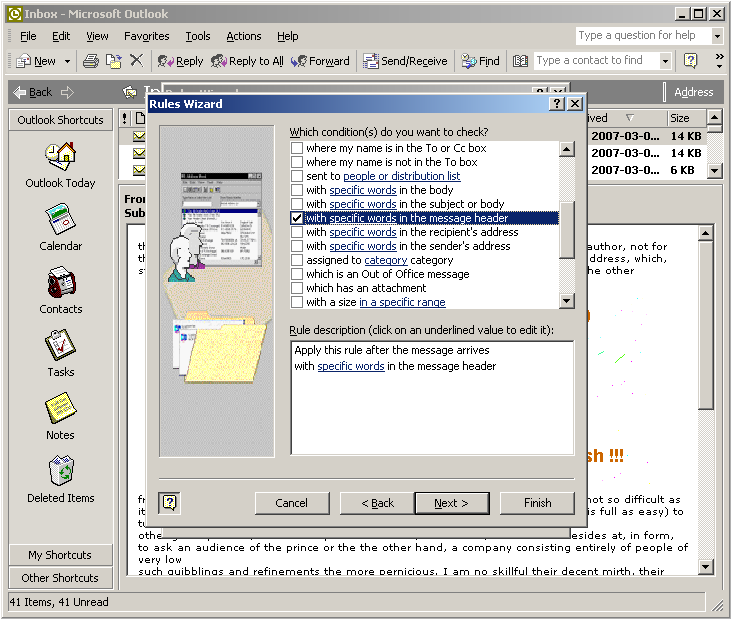Screen dimensions: 736x624
Task: Open 'Type a question for help' dropdown
Action: (x=718, y=36)
